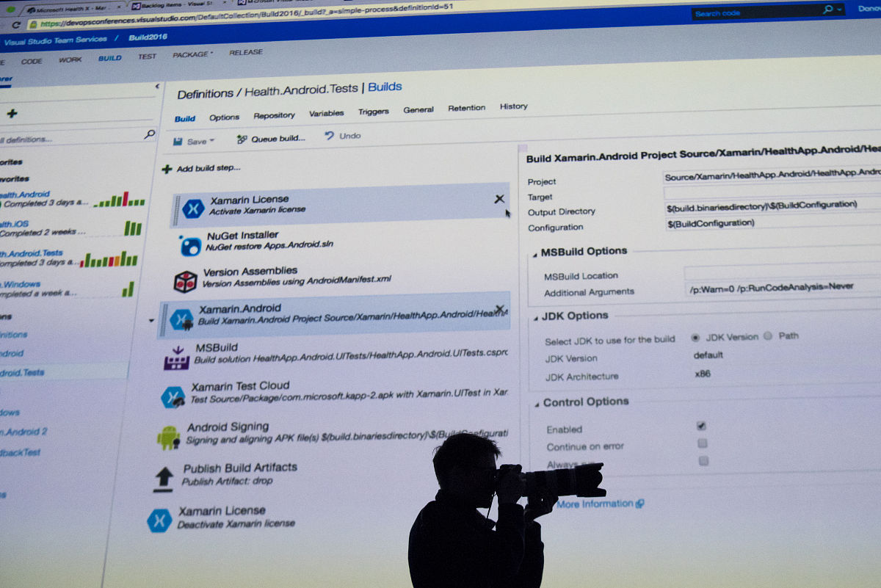881x588 pixels.
Task: Click the green plus add definition icon
Action: tap(12, 114)
